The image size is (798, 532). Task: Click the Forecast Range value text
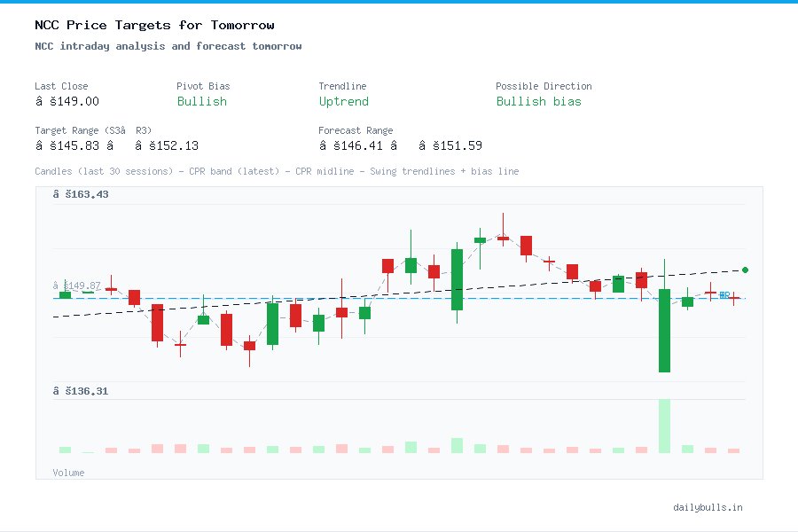[x=399, y=145]
